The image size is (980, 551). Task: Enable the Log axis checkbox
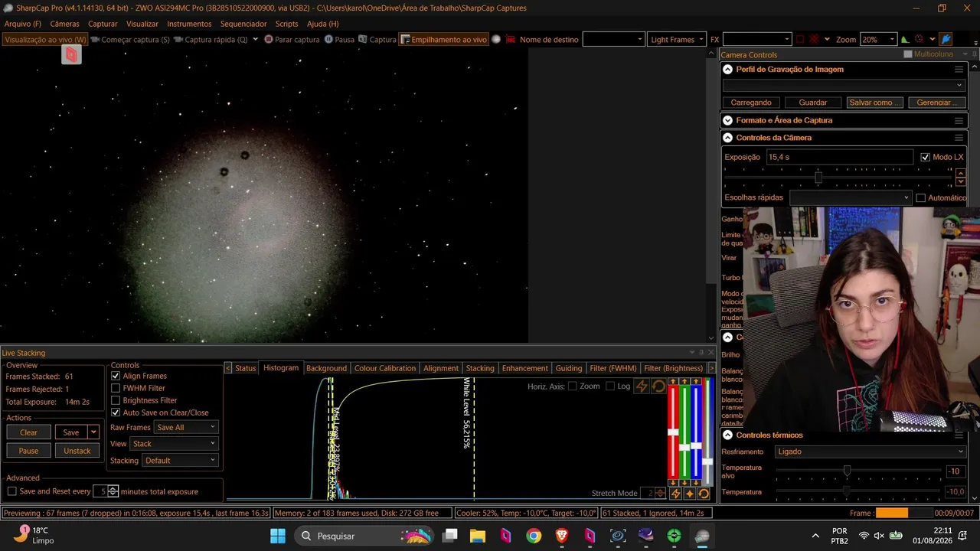click(x=609, y=386)
